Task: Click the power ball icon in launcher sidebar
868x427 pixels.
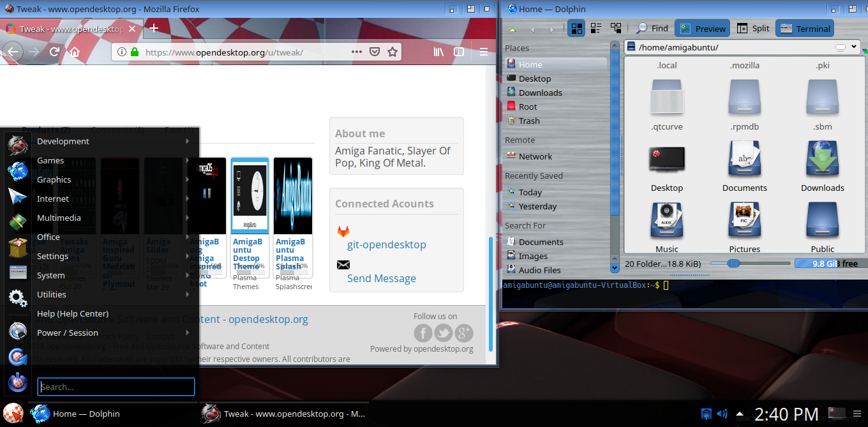Action: tap(17, 382)
